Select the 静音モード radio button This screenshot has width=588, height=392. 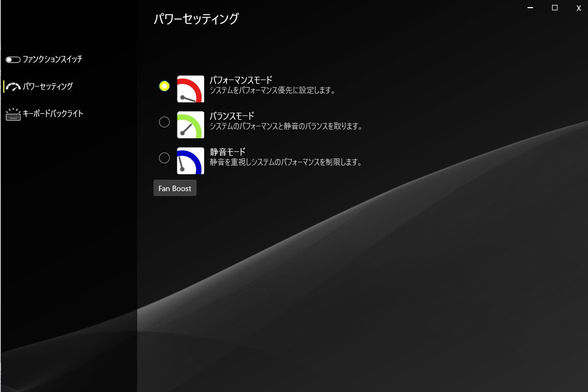pyautogui.click(x=164, y=158)
